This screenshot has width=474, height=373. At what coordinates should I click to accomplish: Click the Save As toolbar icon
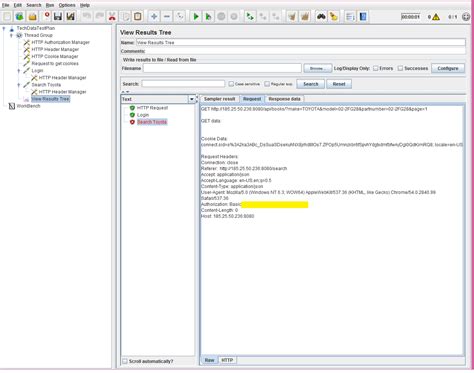click(70, 16)
